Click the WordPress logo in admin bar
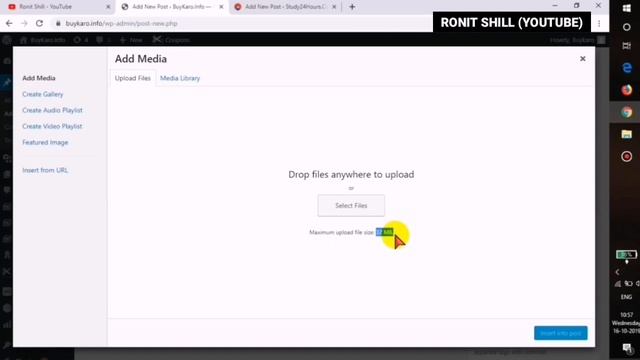This screenshot has width=640, height=360. [x=7, y=40]
